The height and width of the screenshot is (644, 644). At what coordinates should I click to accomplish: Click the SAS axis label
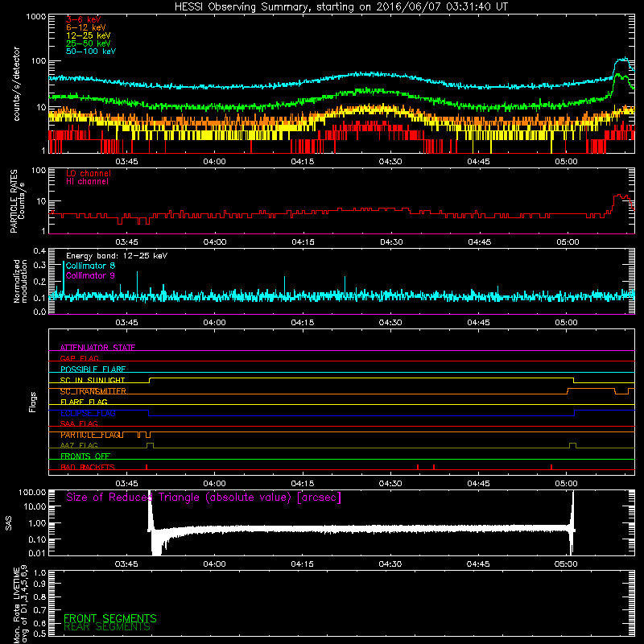(x=8, y=523)
